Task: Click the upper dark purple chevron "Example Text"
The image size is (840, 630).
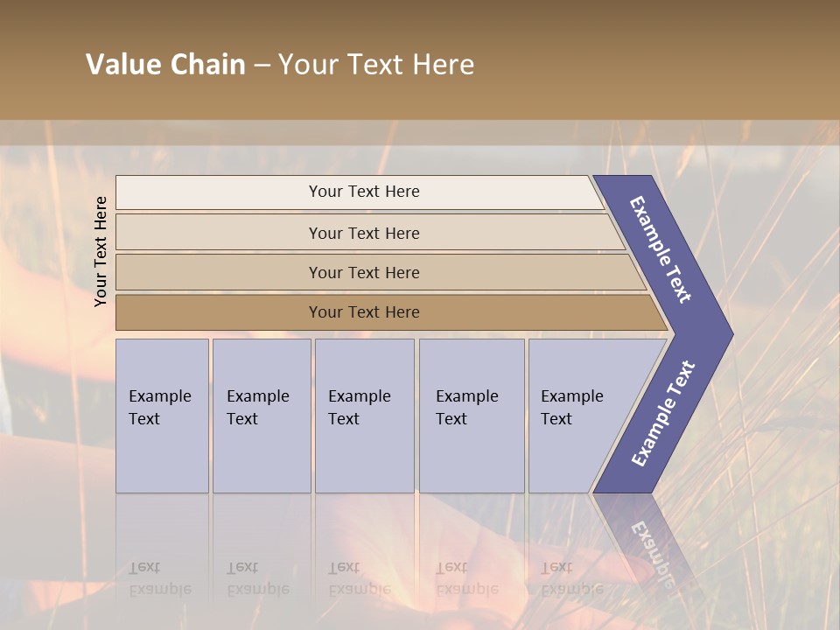Action: pyautogui.click(x=661, y=249)
